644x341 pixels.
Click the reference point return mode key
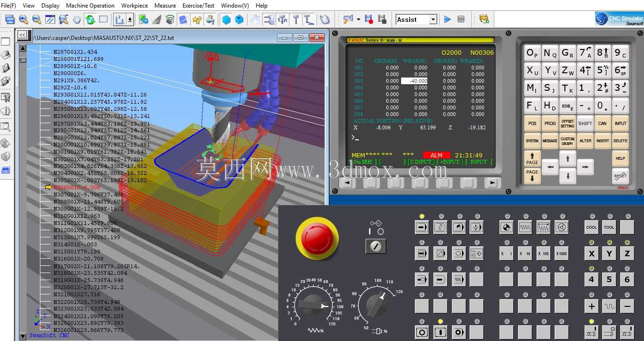[506, 227]
